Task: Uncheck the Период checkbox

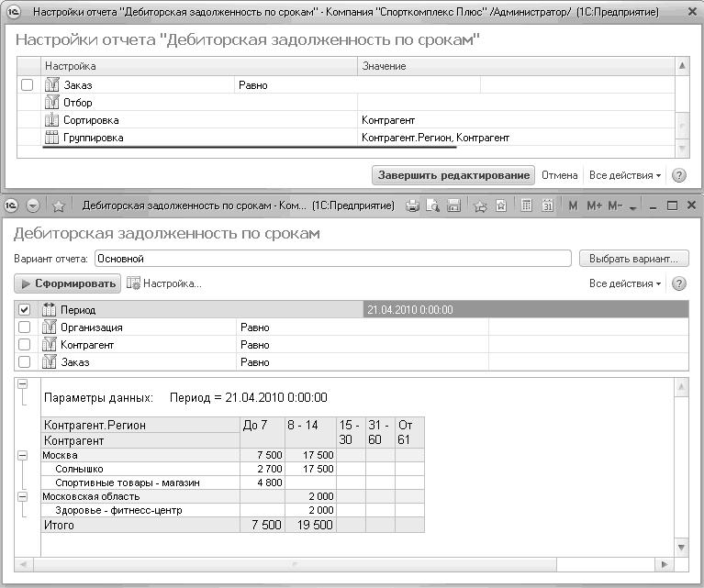Action: click(x=24, y=309)
